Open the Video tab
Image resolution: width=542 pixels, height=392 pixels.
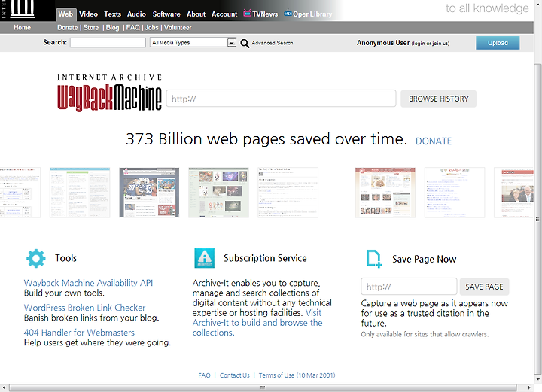(x=89, y=14)
